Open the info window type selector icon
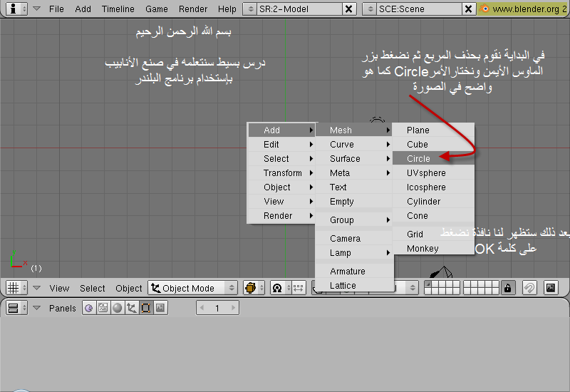This screenshot has width=570, height=392. [16, 9]
